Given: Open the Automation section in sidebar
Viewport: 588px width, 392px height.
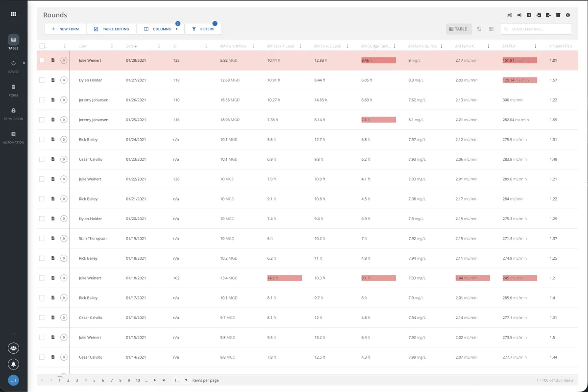Looking at the screenshot, I should coord(13,137).
